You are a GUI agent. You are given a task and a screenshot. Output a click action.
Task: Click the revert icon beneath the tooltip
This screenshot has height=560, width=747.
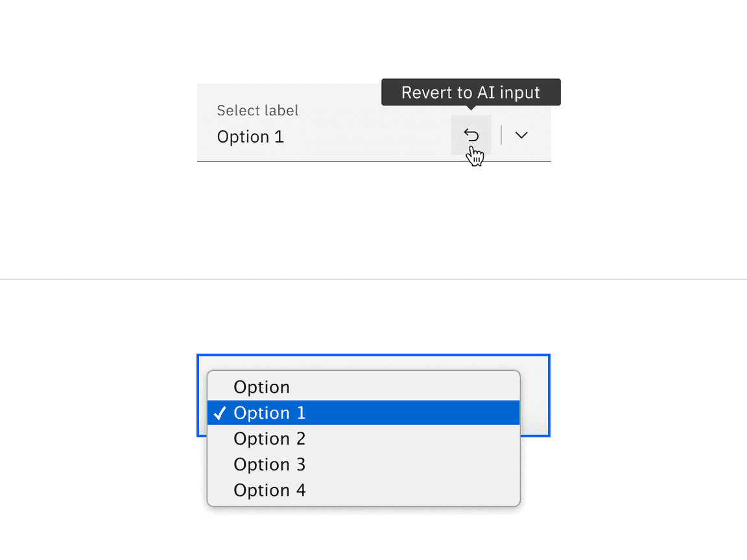tap(471, 135)
